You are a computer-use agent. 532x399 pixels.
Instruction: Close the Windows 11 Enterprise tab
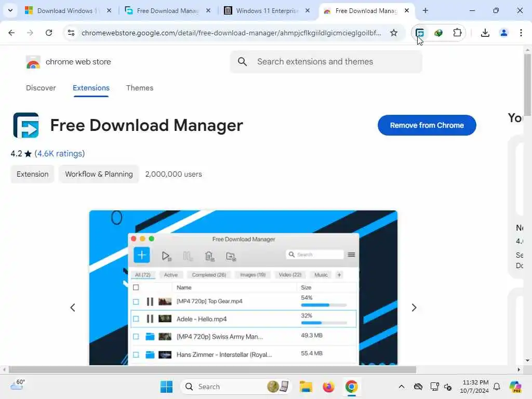[x=308, y=10]
